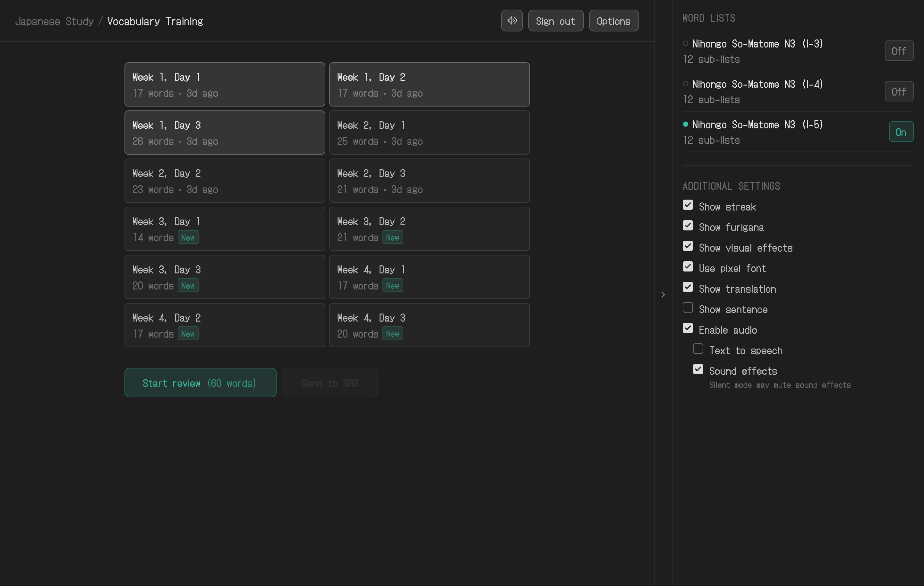The height and width of the screenshot is (586, 924).
Task: Deselect the Week 1, Day 1 card
Action: pos(225,84)
